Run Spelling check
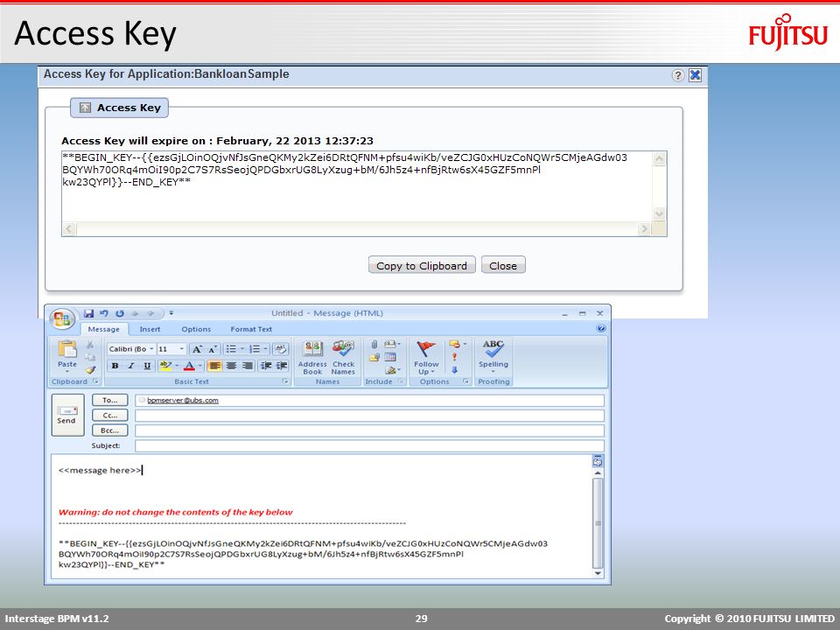Screen dimensions: 840x630 pos(493,354)
